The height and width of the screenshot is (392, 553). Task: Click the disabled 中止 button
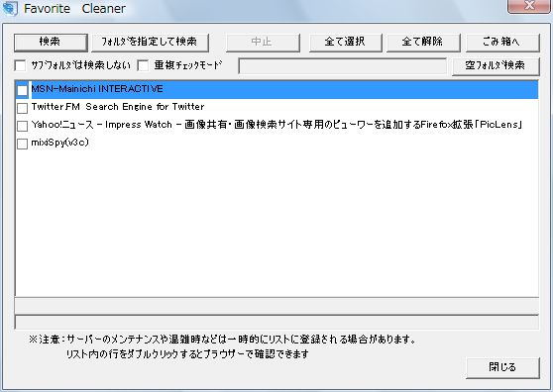click(263, 43)
